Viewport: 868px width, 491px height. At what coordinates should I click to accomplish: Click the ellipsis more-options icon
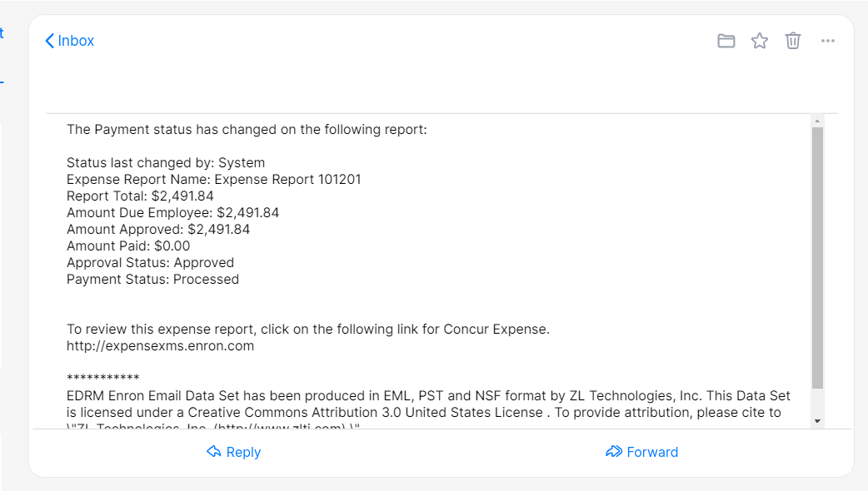click(x=827, y=40)
